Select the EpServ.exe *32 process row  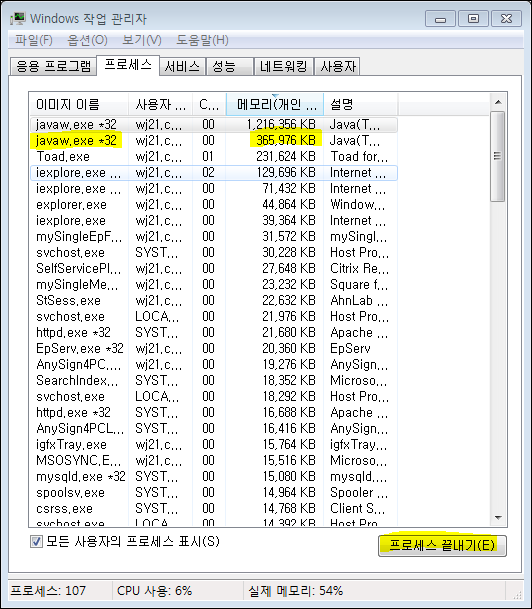click(214, 348)
